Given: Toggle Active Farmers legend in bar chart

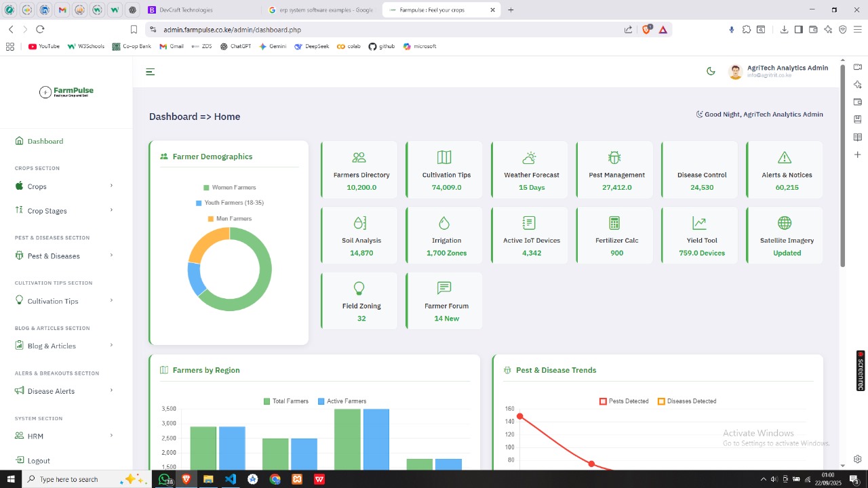Looking at the screenshot, I should click(x=341, y=401).
